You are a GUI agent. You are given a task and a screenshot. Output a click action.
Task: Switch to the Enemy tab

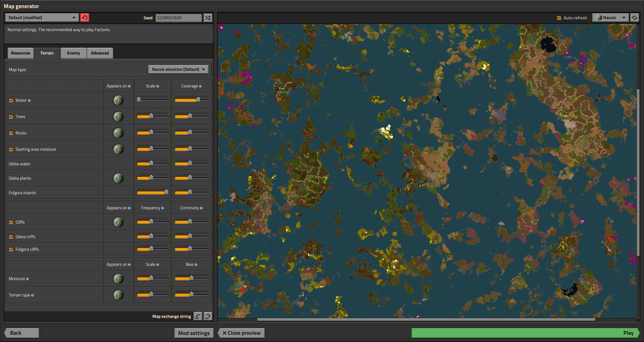coord(73,53)
